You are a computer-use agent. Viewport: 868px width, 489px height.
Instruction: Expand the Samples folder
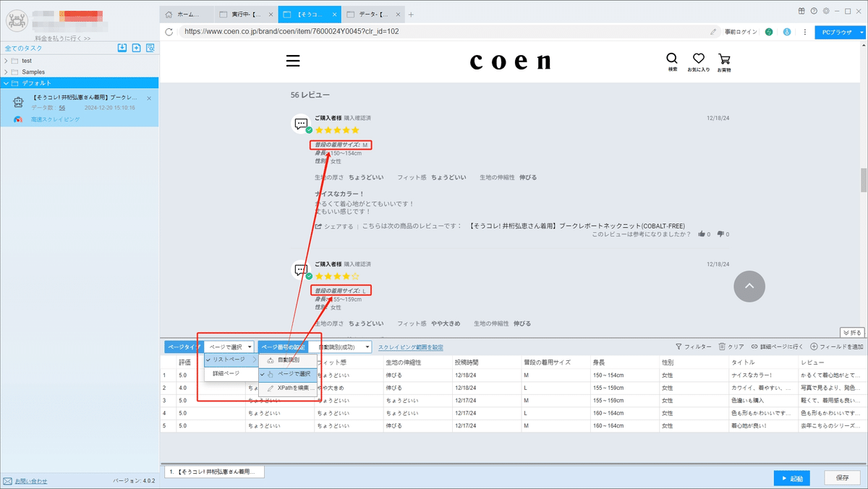(6, 72)
